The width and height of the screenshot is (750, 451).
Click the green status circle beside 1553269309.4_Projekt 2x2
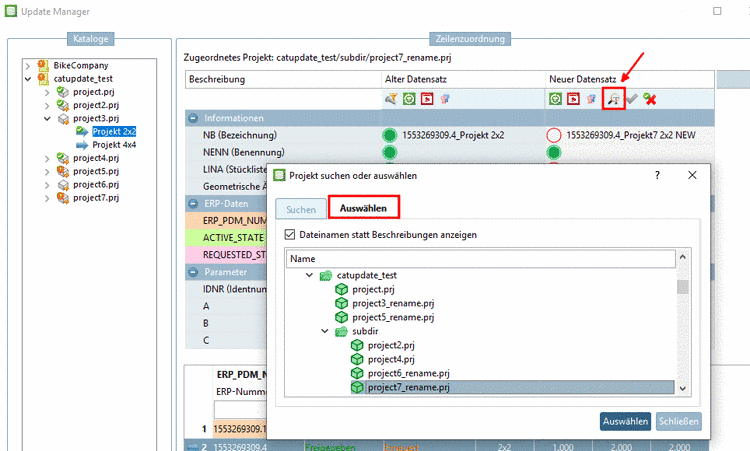coord(390,135)
